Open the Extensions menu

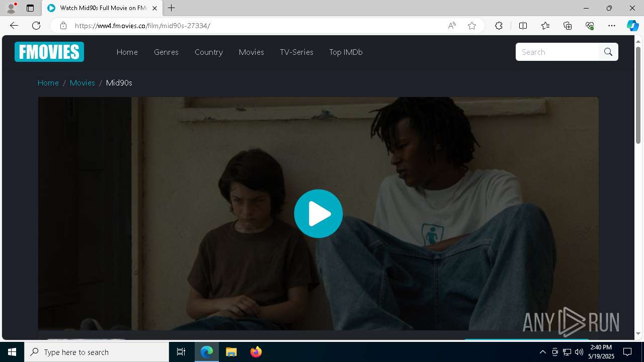pyautogui.click(x=499, y=26)
